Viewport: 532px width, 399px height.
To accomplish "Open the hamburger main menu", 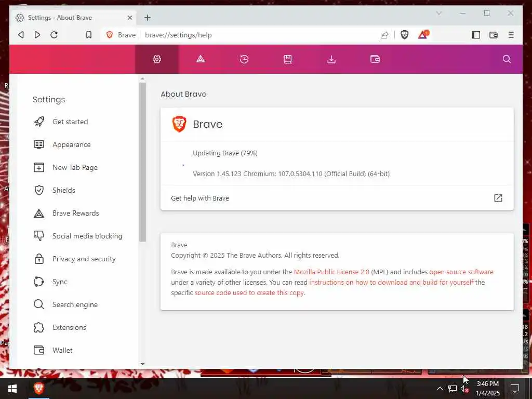I will click(511, 35).
